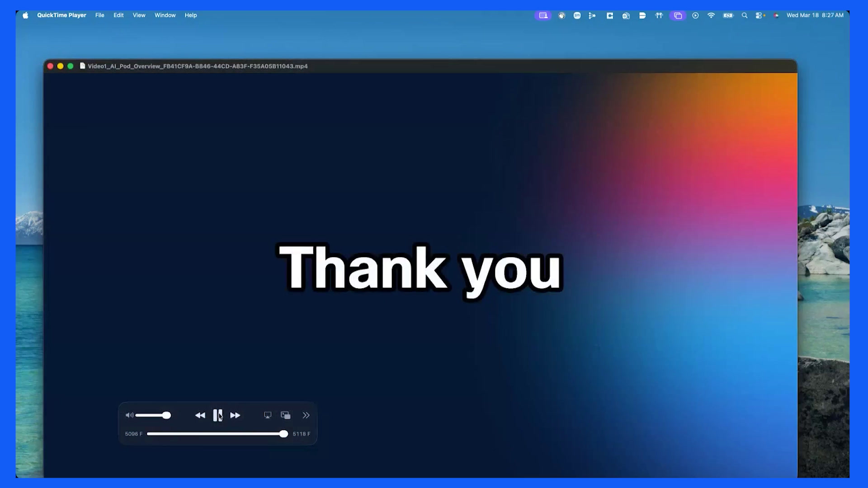868x488 pixels.
Task: Click the circled play icon in menu bar
Action: coord(695,15)
